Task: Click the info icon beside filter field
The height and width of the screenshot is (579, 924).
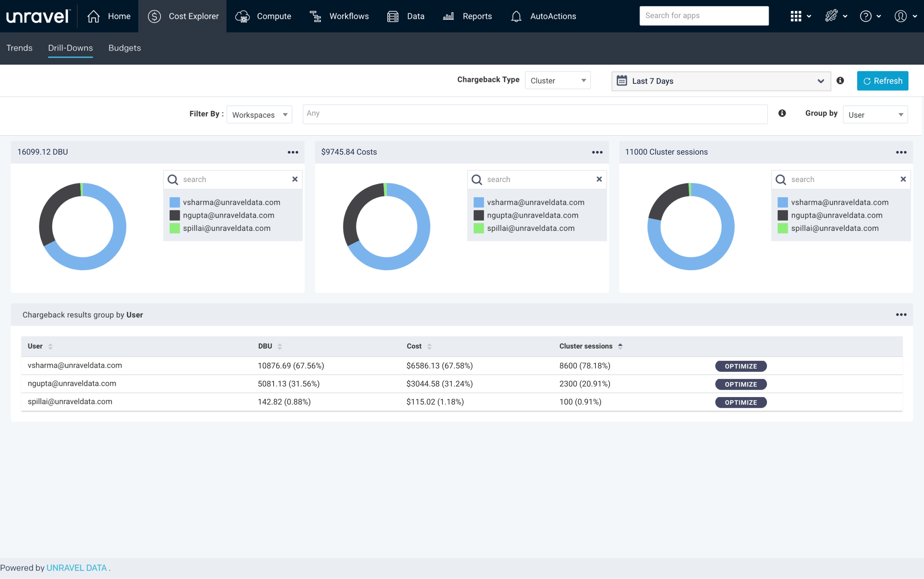Action: 782,113
